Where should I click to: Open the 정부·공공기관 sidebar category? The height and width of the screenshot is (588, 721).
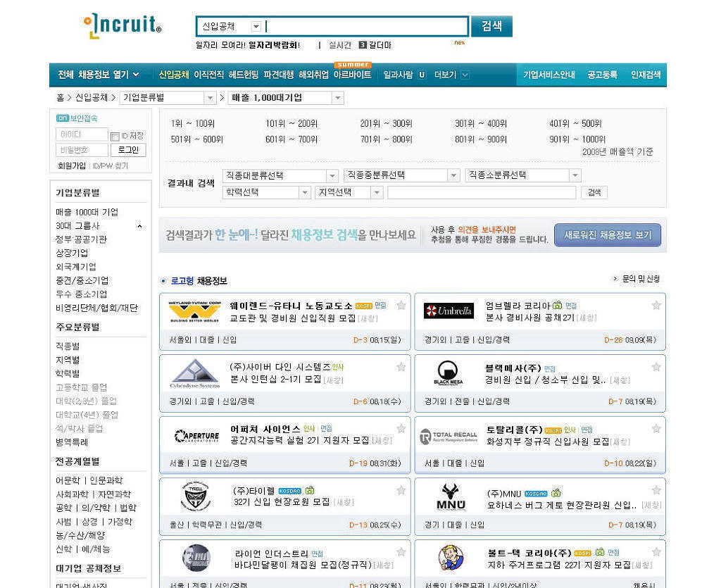pos(81,239)
